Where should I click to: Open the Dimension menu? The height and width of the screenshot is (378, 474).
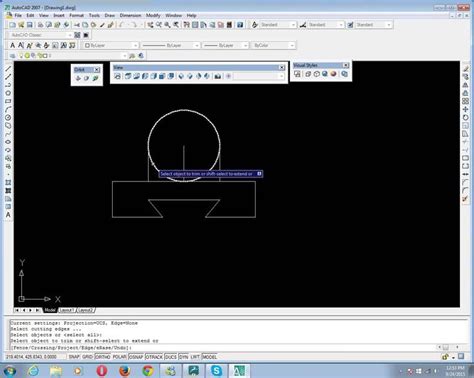coord(130,15)
